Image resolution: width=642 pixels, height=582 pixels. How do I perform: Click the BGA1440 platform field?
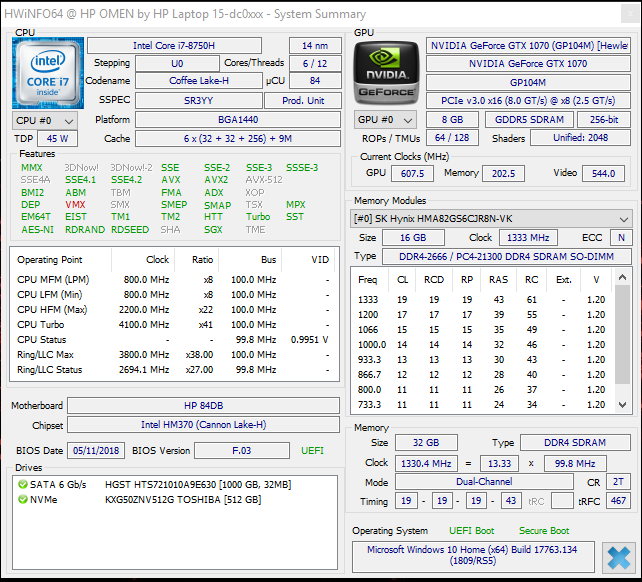tap(238, 120)
